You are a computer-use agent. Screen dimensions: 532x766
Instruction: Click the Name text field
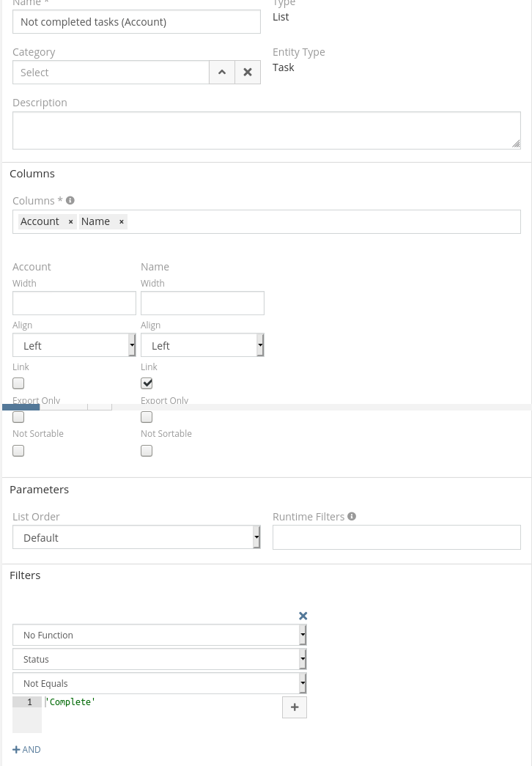click(136, 22)
